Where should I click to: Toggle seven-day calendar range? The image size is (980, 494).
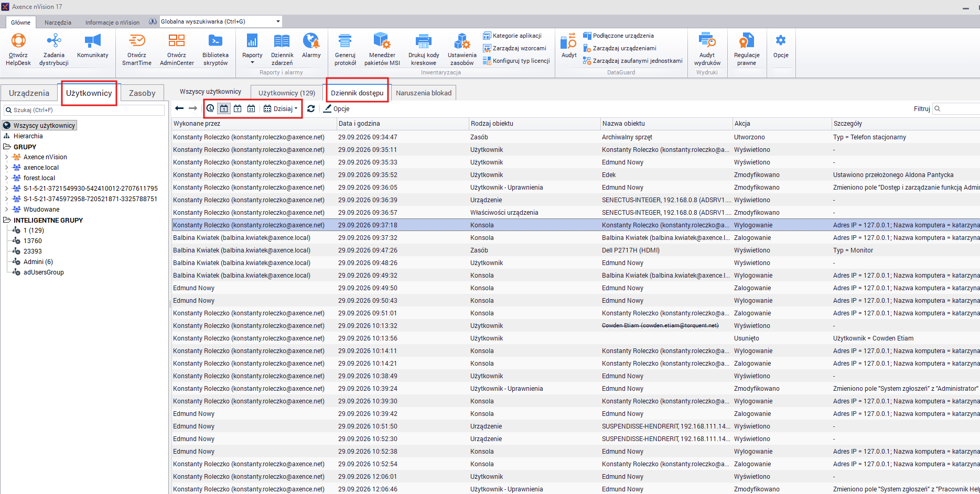tap(238, 108)
